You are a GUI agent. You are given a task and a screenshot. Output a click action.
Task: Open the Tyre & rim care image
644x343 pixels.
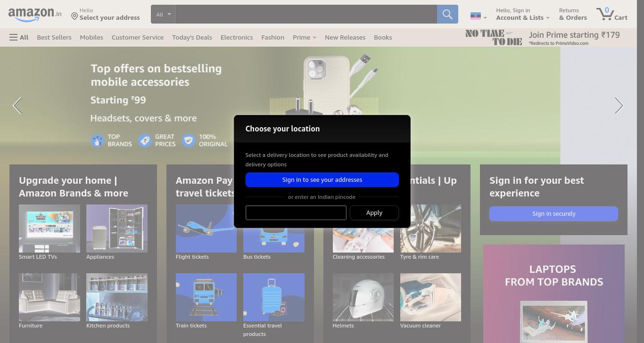(431, 229)
